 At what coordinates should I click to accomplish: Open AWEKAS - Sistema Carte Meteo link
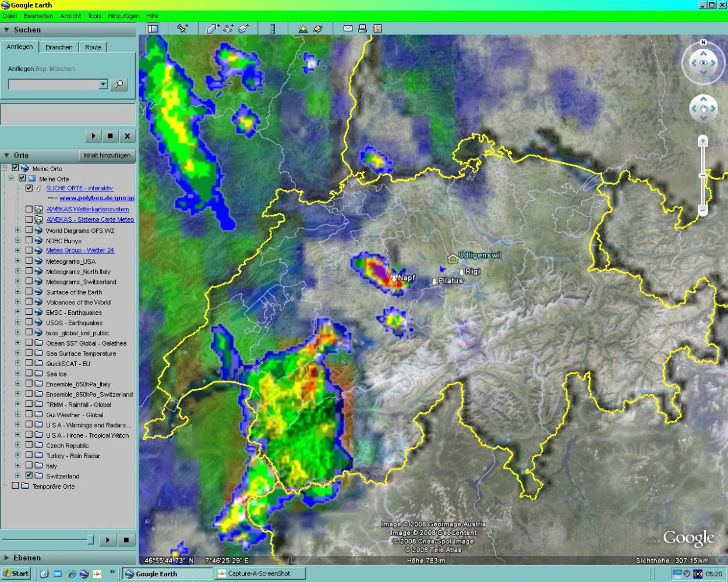coord(90,219)
